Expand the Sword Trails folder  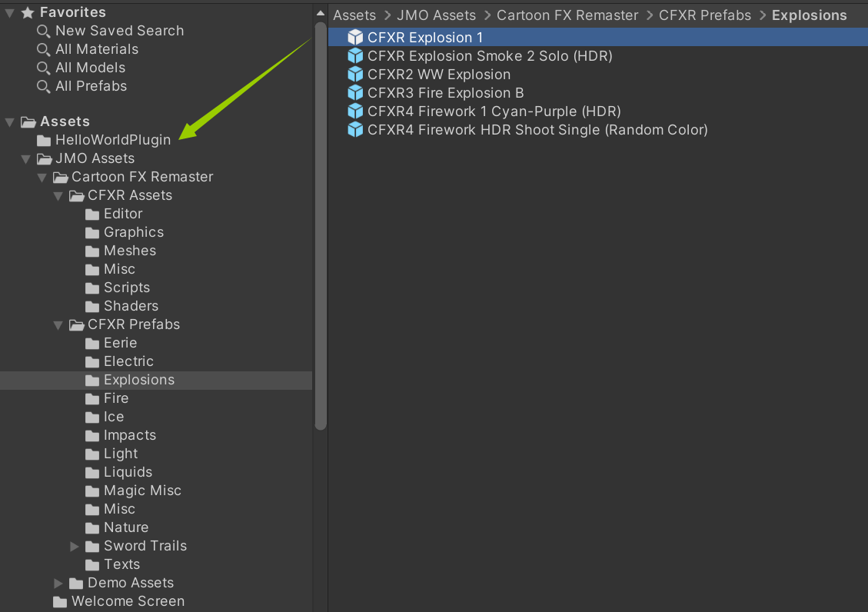pyautogui.click(x=74, y=546)
